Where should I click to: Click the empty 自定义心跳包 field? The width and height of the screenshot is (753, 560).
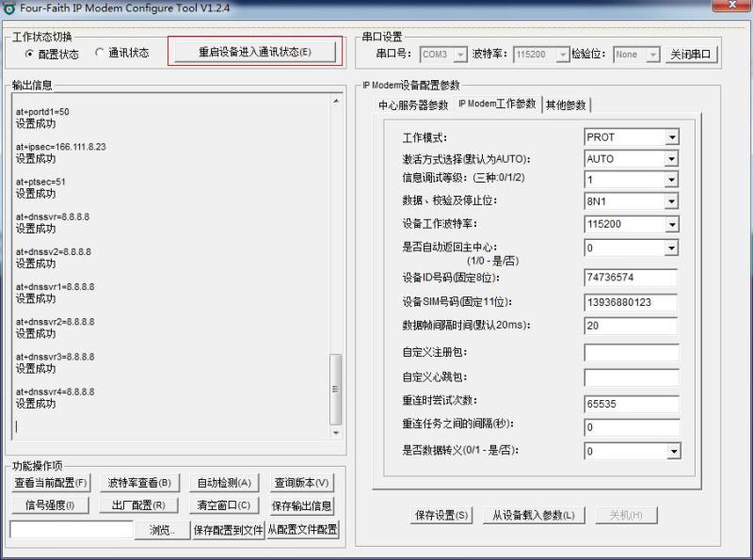(x=632, y=377)
